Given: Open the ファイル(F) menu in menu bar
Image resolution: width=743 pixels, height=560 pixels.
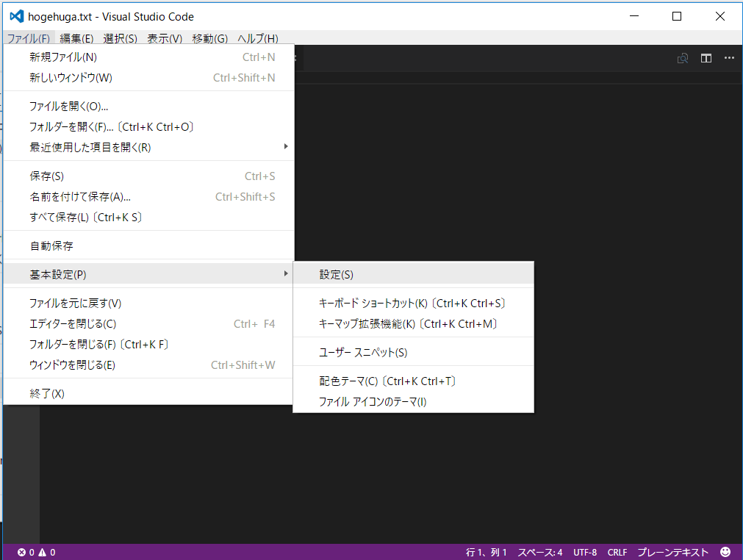Looking at the screenshot, I should click(29, 38).
